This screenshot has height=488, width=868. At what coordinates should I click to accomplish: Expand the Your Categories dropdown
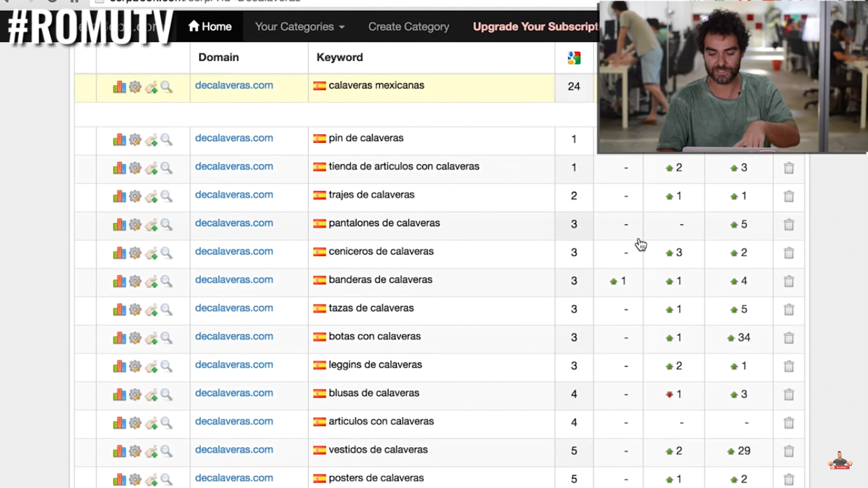pos(299,27)
